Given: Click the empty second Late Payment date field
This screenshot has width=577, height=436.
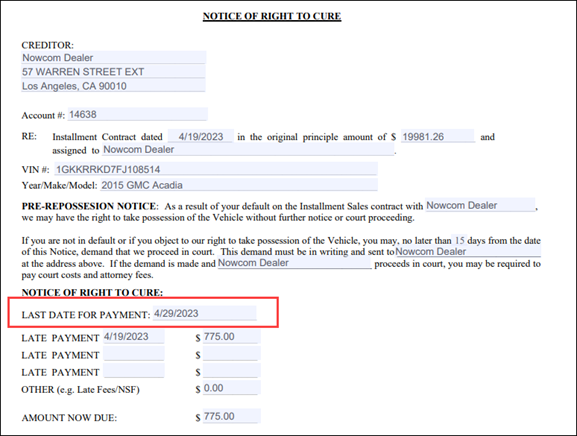Looking at the screenshot, I should pos(134,354).
